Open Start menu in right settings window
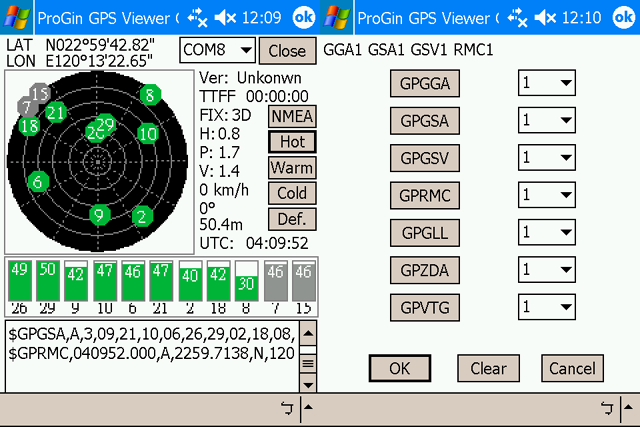Viewport: 640px width, 427px height. tap(337, 17)
